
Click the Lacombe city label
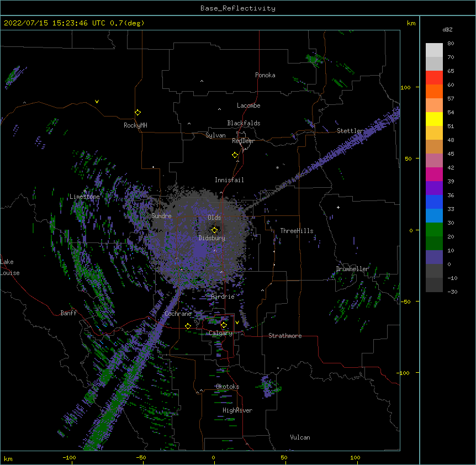[248, 105]
